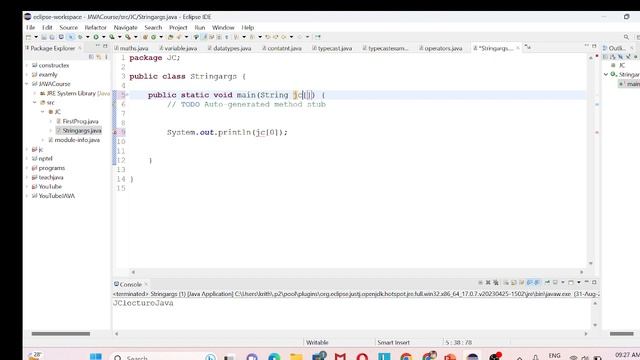
Task: Click the Open Console icon
Action: click(x=571, y=282)
